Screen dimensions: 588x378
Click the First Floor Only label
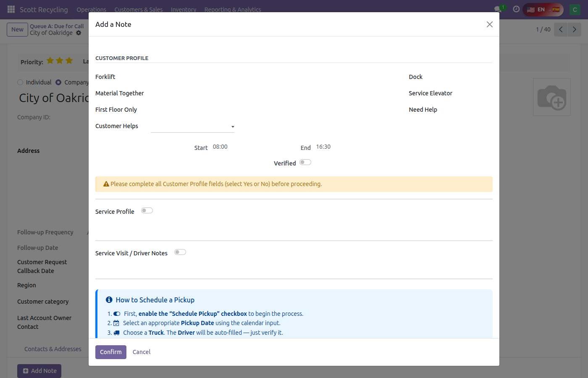click(116, 110)
